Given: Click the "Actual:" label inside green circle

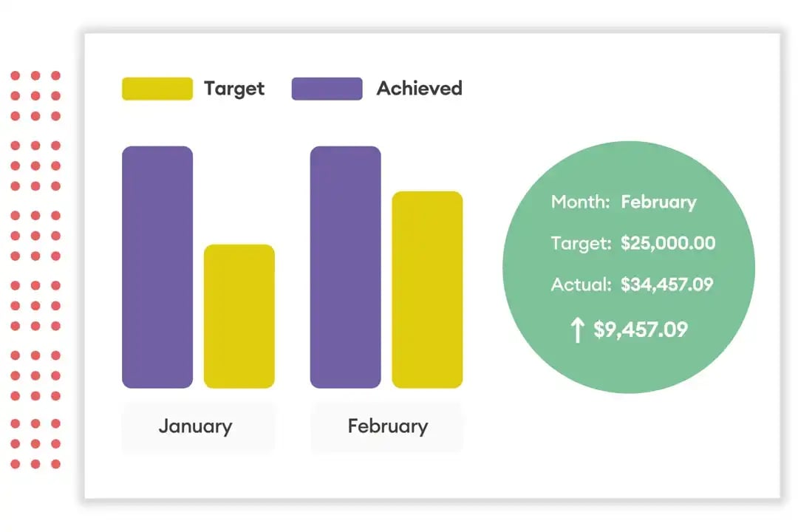Looking at the screenshot, I should point(581,284).
